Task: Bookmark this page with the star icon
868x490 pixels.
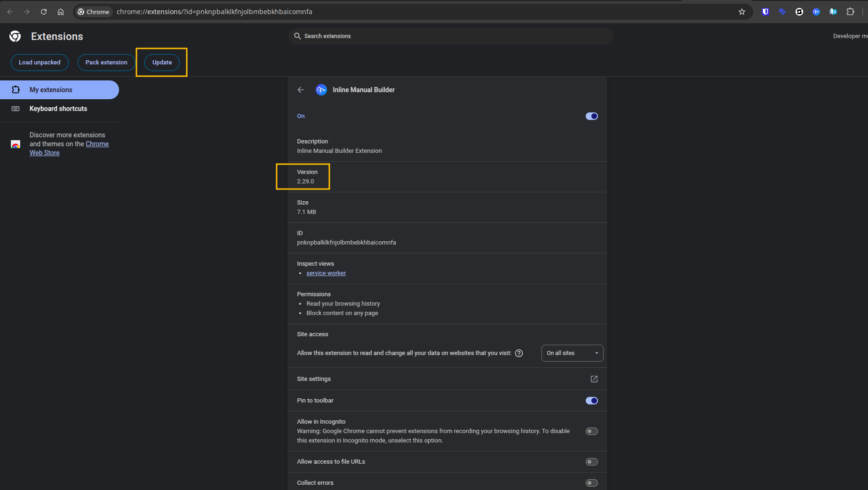Action: pyautogui.click(x=742, y=12)
